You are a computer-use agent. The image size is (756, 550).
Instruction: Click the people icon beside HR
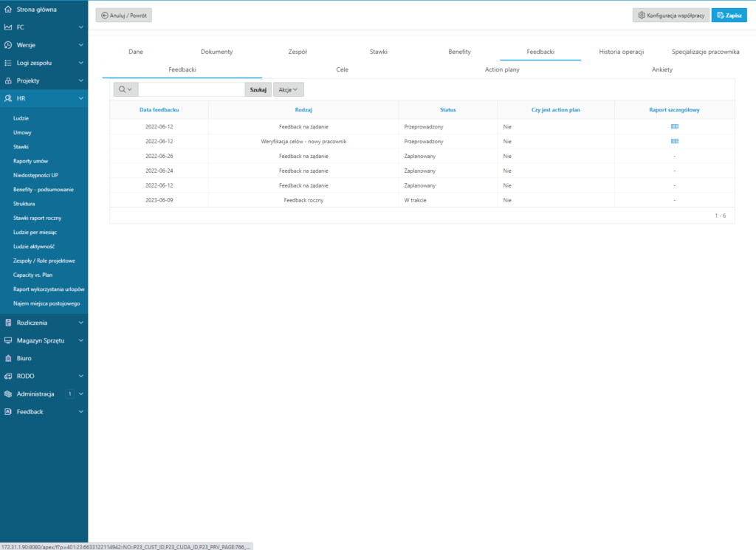click(7, 98)
